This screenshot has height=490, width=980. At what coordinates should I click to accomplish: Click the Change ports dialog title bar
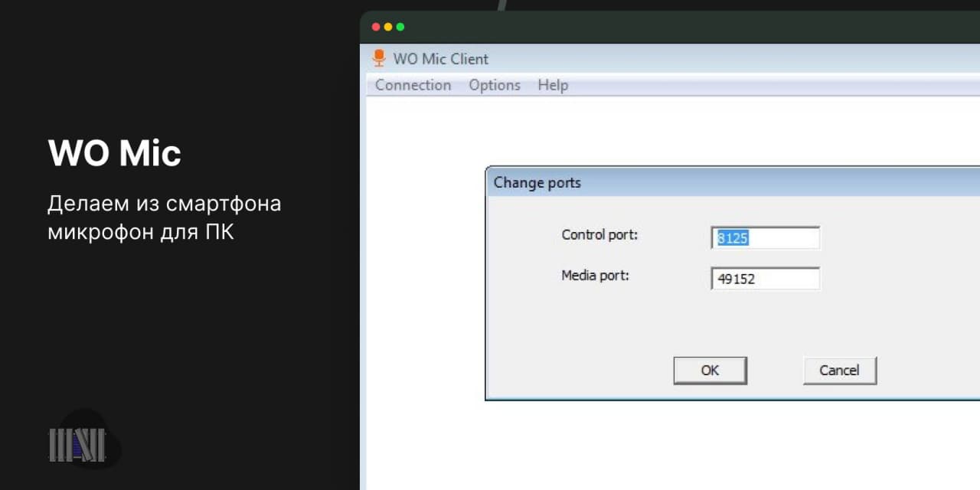pos(689,183)
